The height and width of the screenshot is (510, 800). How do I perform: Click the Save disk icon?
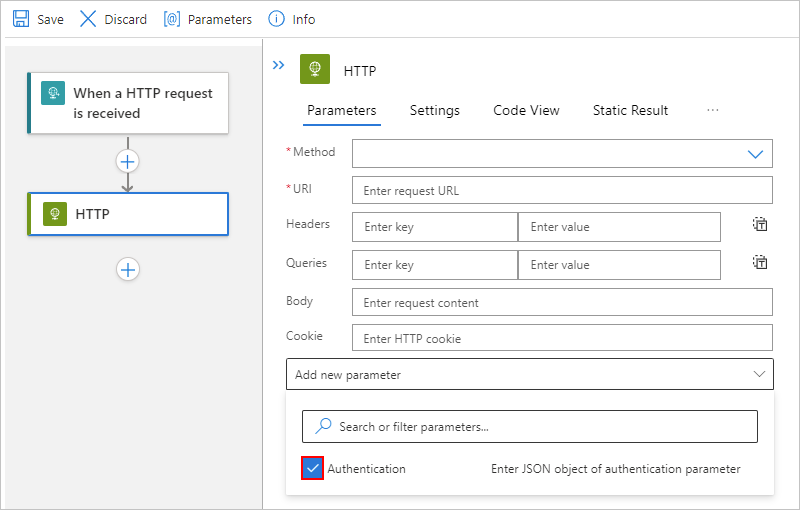coord(20,19)
